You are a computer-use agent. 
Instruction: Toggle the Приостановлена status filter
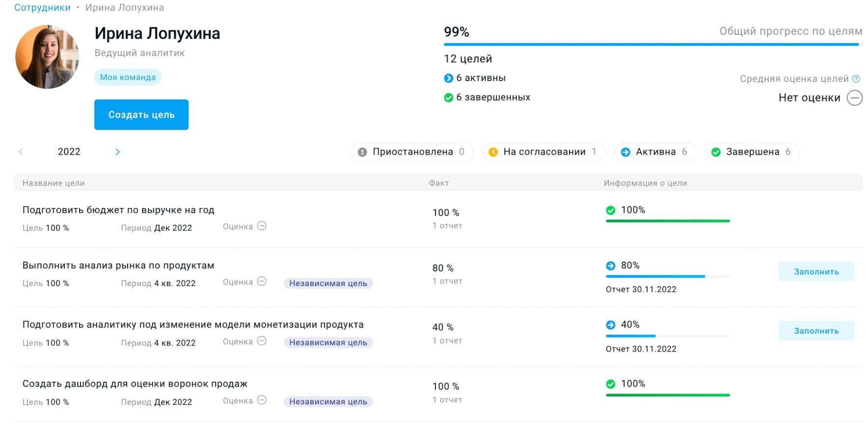point(412,152)
